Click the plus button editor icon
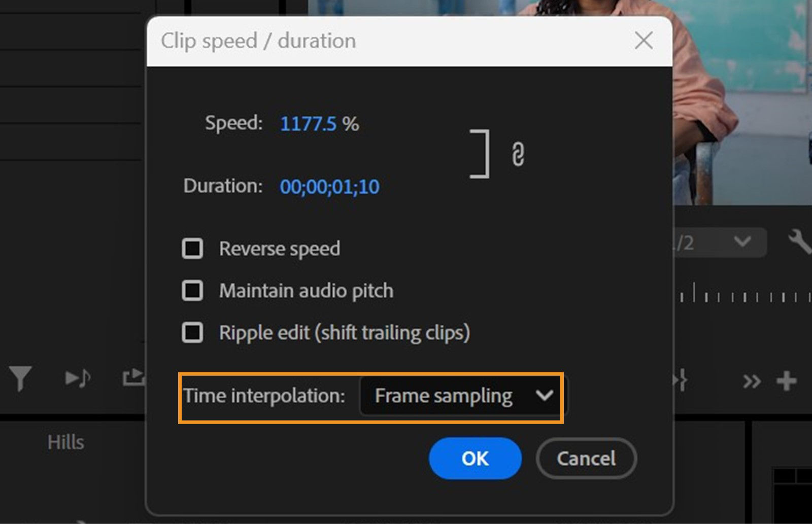The height and width of the screenshot is (524, 812). pos(786,381)
